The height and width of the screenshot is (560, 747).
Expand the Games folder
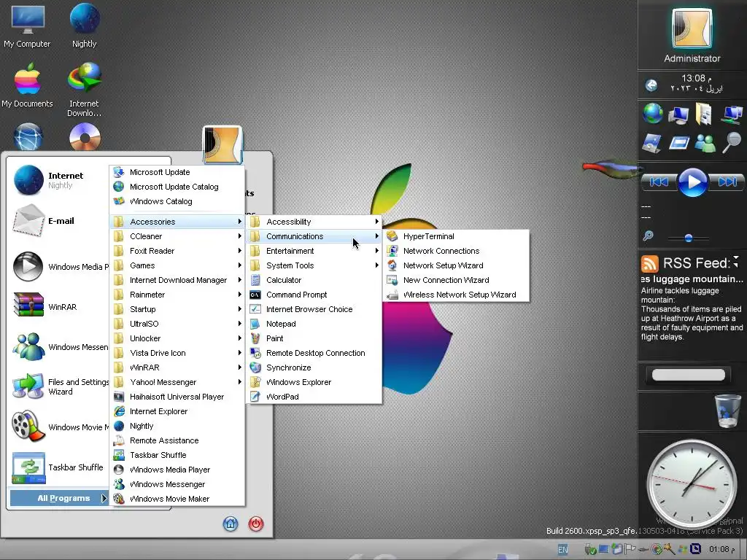pos(177,265)
